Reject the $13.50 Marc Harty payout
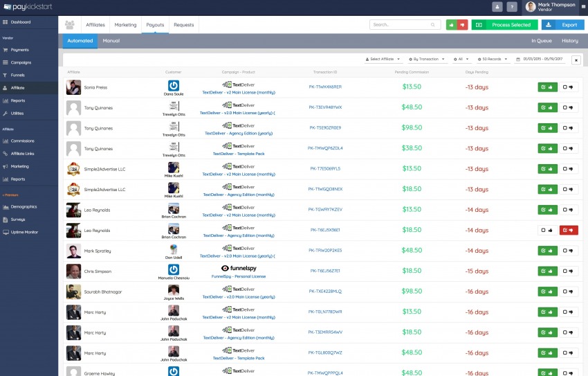588x376 pixels. (568, 312)
